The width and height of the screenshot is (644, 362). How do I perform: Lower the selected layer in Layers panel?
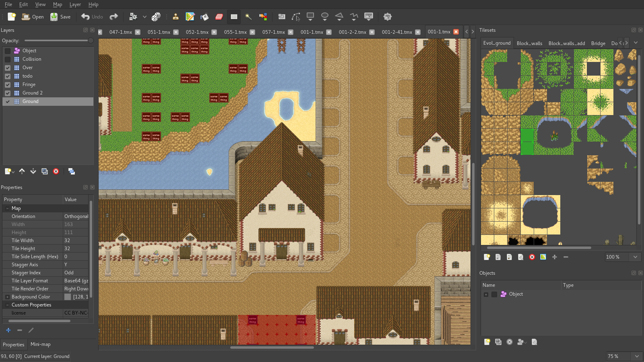tap(33, 171)
